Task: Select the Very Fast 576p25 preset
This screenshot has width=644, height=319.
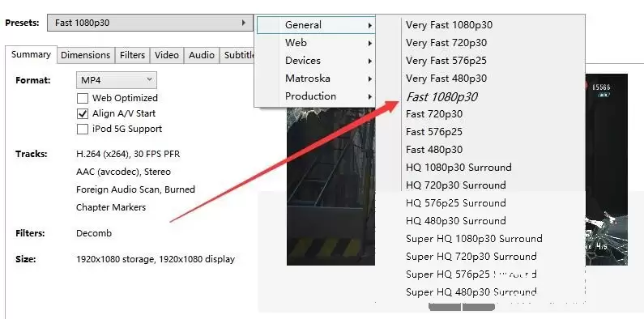Action: coord(446,61)
